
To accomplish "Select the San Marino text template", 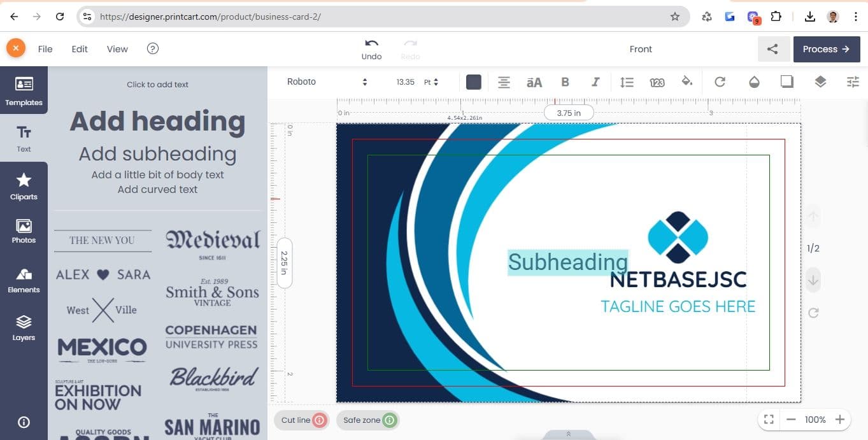I will [x=212, y=425].
